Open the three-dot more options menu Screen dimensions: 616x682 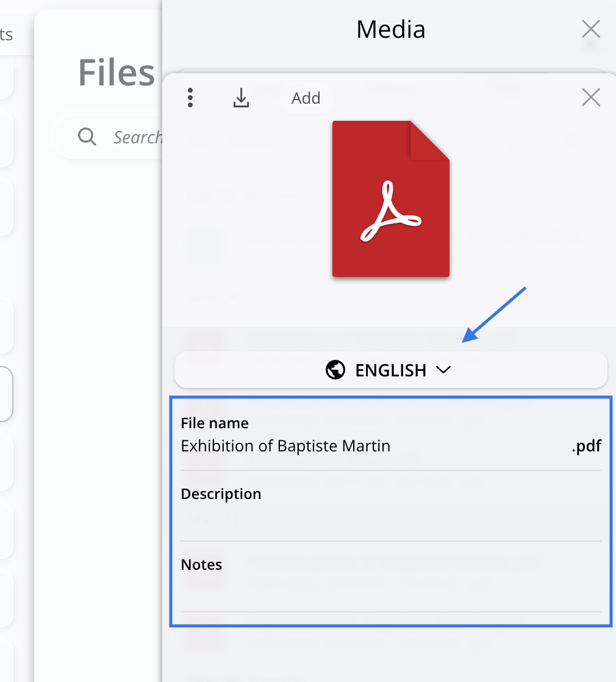coord(191,98)
